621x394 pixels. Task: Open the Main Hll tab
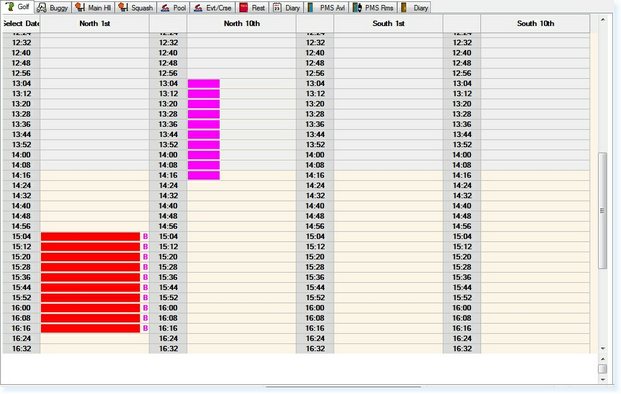tap(93, 8)
